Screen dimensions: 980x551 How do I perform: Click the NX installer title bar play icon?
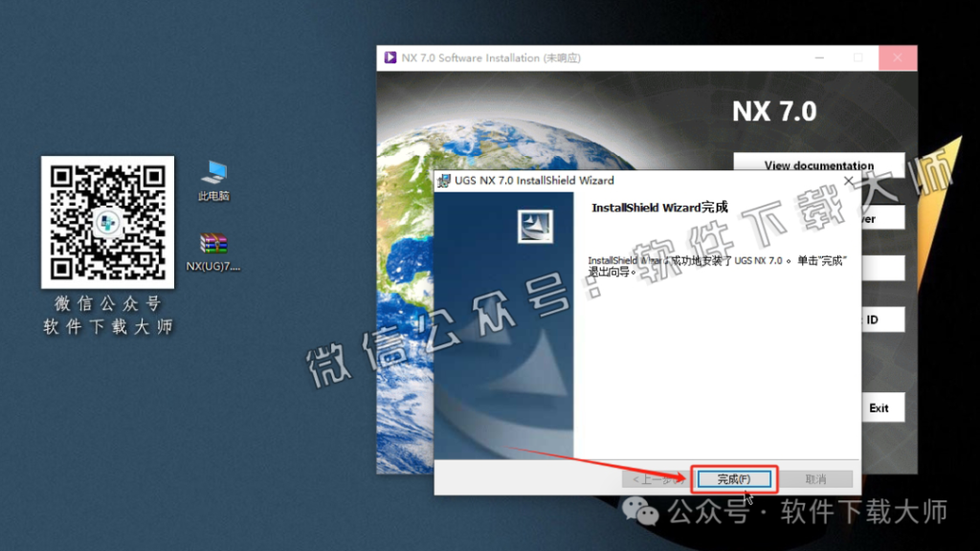391,58
